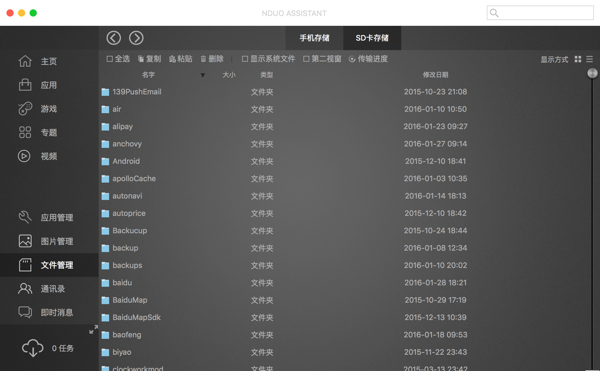Screen dimensions: 600x371
Task: Select the apolloCache folder name
Action: pyautogui.click(x=134, y=179)
